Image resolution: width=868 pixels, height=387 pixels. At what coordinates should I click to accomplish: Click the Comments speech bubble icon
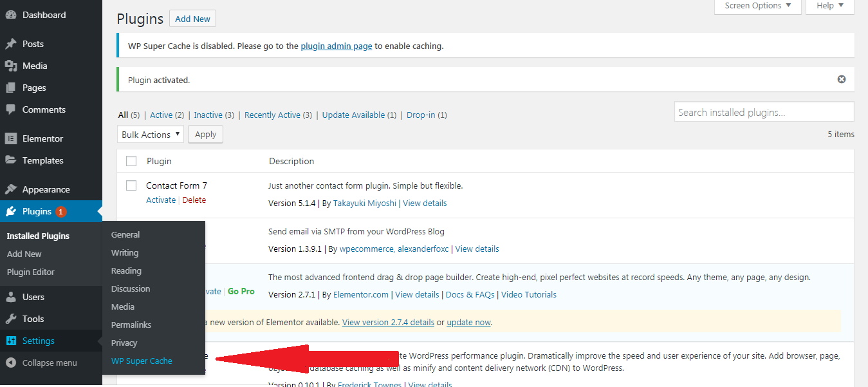11,109
